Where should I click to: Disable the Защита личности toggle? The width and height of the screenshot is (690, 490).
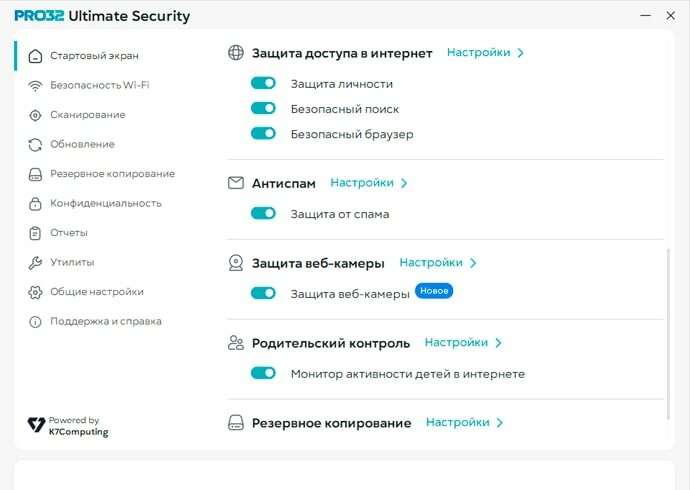click(263, 84)
